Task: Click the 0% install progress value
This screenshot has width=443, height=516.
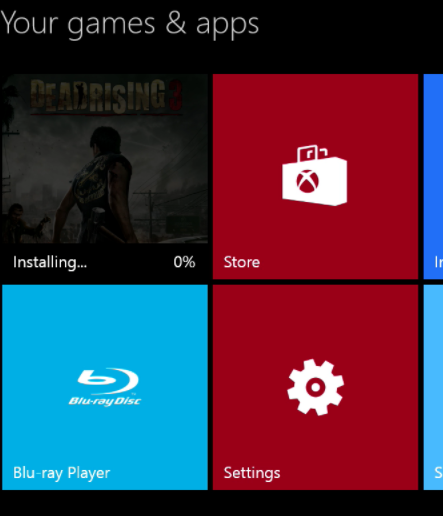Action: coord(184,262)
